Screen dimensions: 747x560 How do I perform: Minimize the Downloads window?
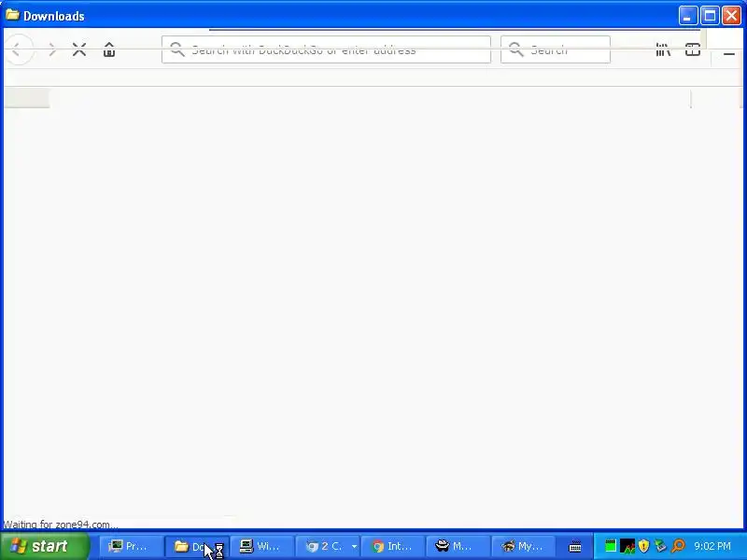point(687,16)
